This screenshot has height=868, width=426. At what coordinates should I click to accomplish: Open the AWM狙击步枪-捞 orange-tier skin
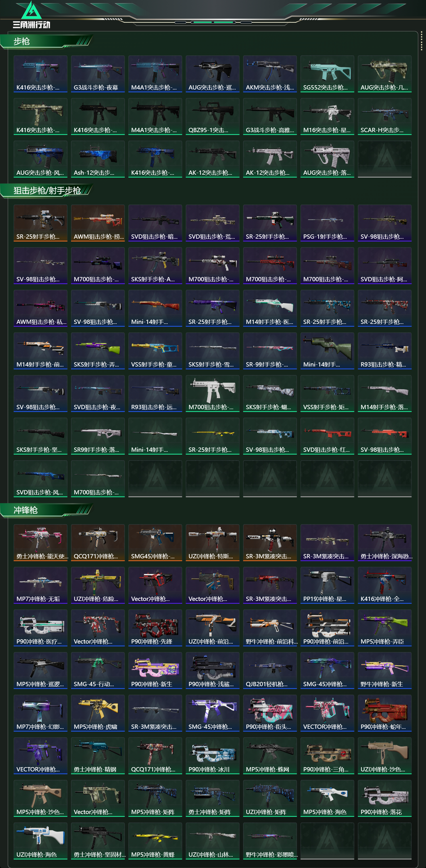click(x=98, y=223)
